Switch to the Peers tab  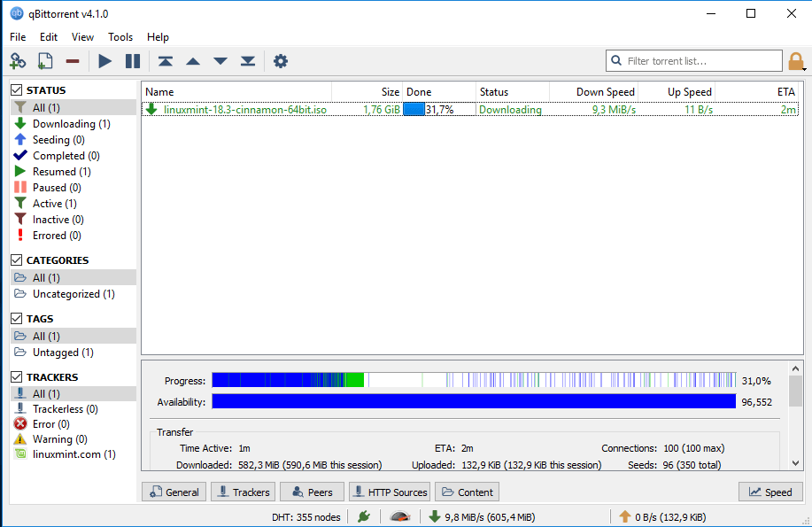click(x=313, y=492)
